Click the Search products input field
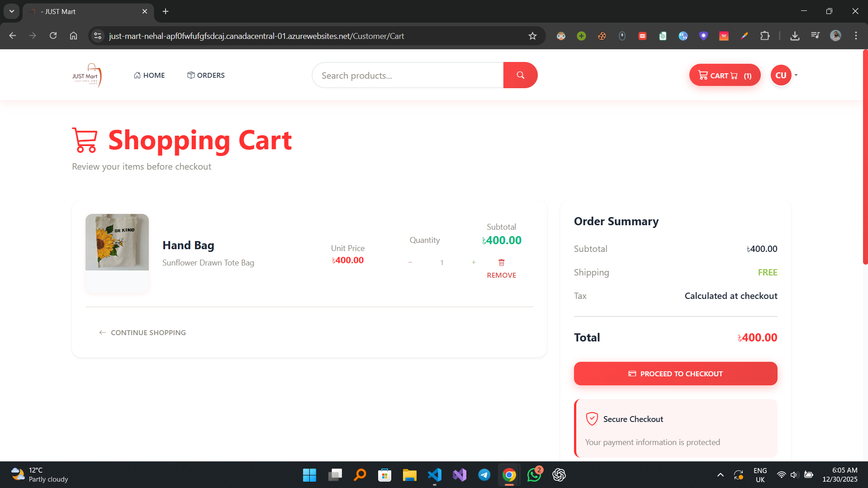Screen dimensions: 868x488 tap(407, 75)
